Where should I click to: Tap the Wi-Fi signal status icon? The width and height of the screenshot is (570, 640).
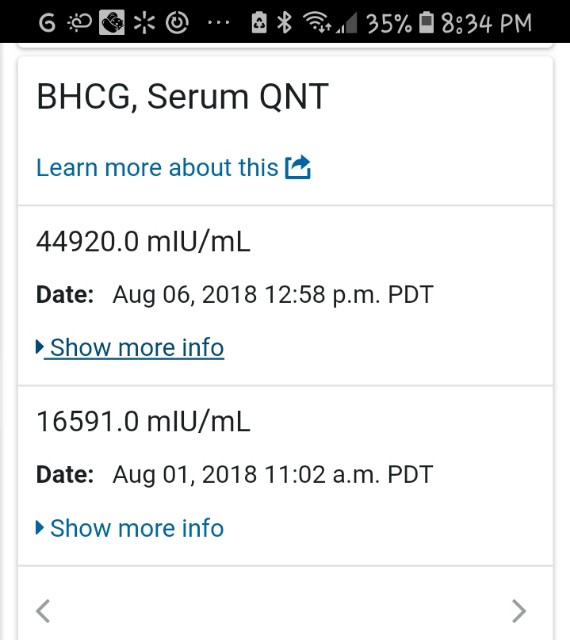(x=316, y=22)
